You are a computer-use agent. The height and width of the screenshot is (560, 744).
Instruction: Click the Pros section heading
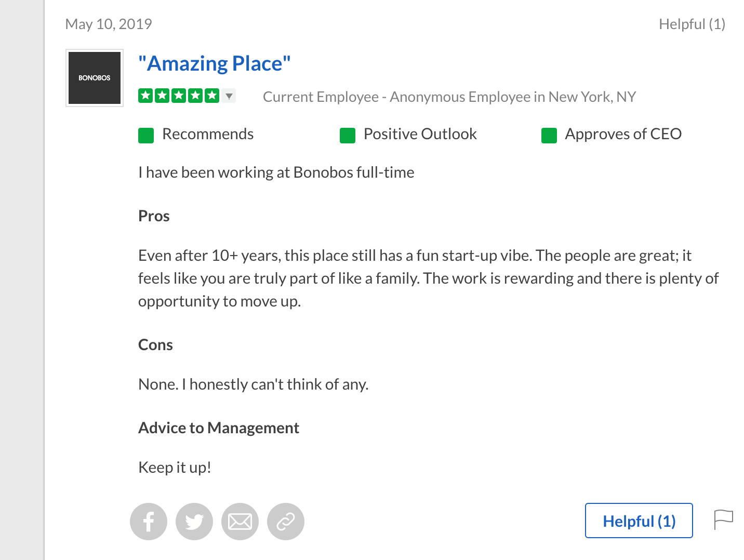click(x=154, y=216)
